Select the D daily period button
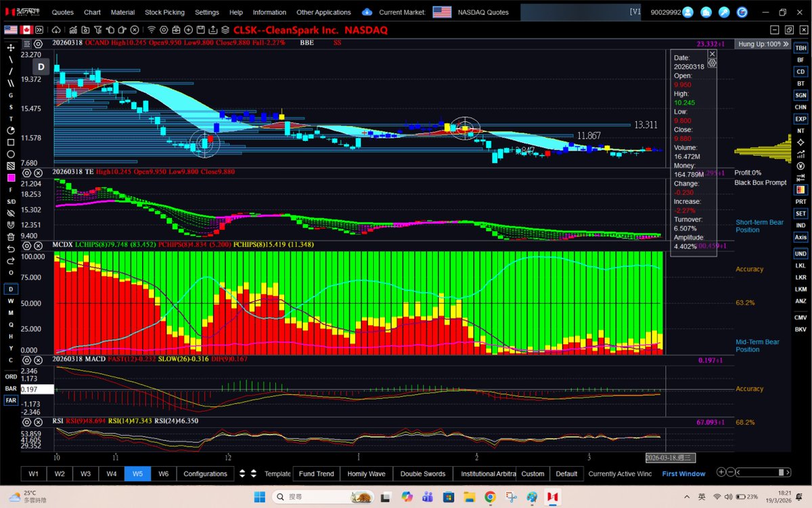 (x=11, y=289)
